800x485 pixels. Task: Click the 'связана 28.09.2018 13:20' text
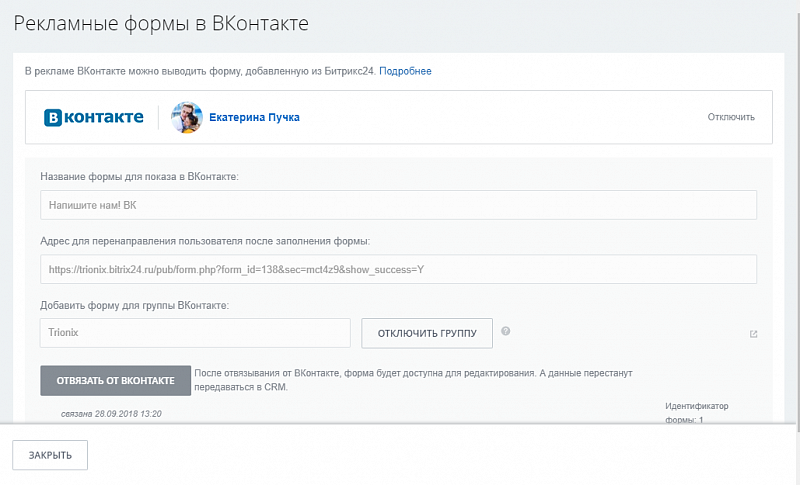[111, 414]
